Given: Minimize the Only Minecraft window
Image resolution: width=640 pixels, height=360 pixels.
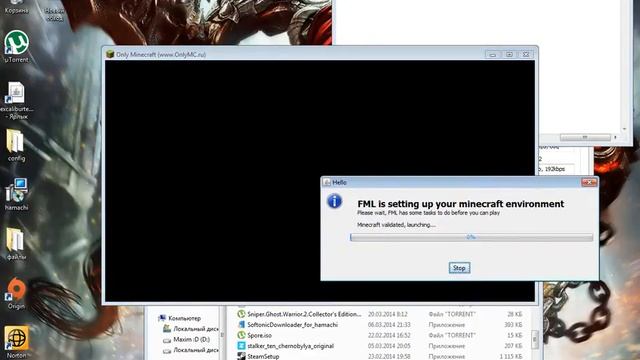Looking at the screenshot, I should [x=493, y=54].
